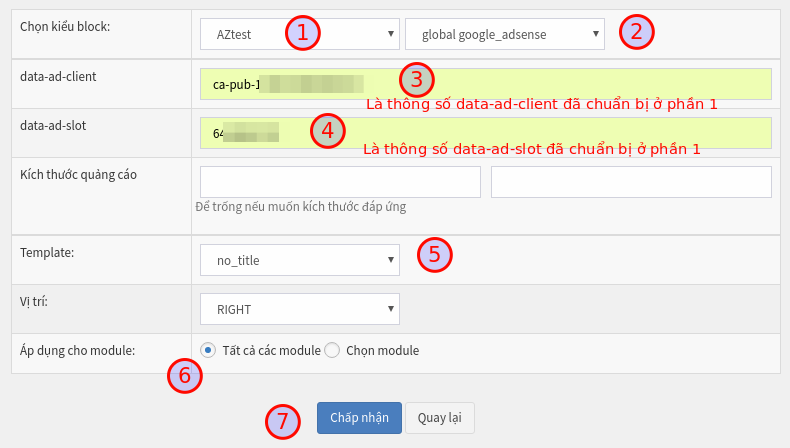Open the 'global google_adsense' dropdown
Image resolution: width=790 pixels, height=448 pixels.
pos(504,34)
